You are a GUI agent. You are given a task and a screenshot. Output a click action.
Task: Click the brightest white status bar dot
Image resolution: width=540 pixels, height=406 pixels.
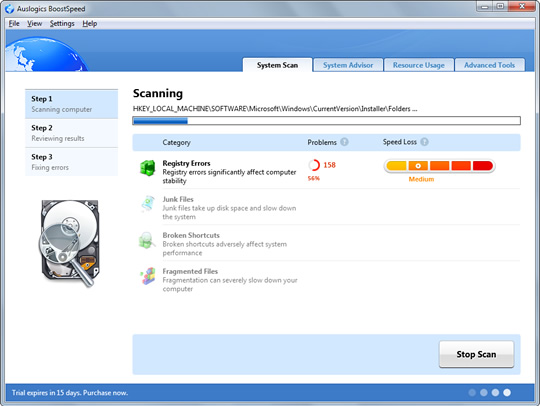[x=507, y=393]
